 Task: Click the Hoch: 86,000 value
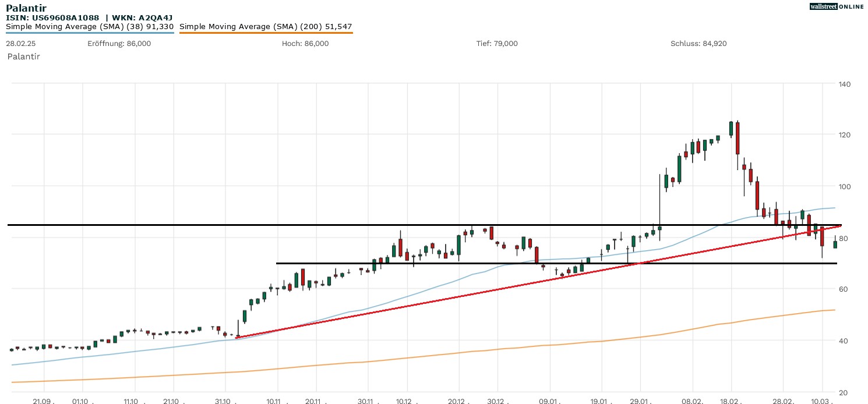tap(305, 44)
